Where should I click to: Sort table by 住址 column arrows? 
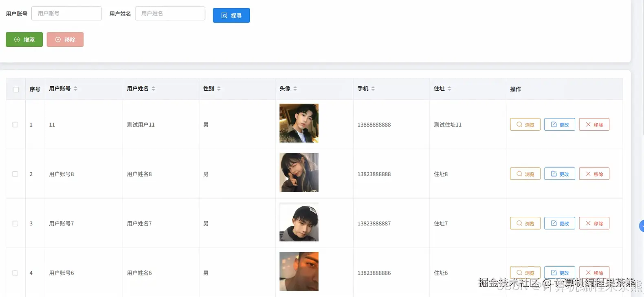449,89
